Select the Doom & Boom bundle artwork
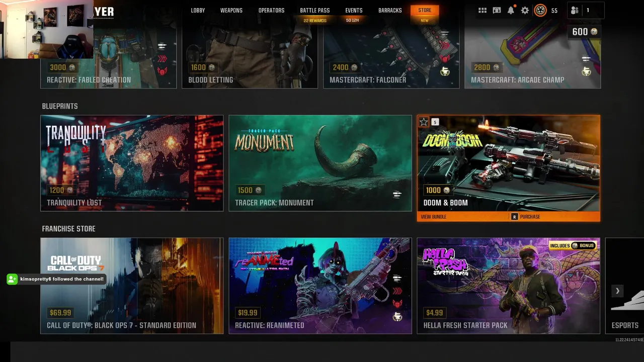This screenshot has height=362, width=644. [509, 163]
